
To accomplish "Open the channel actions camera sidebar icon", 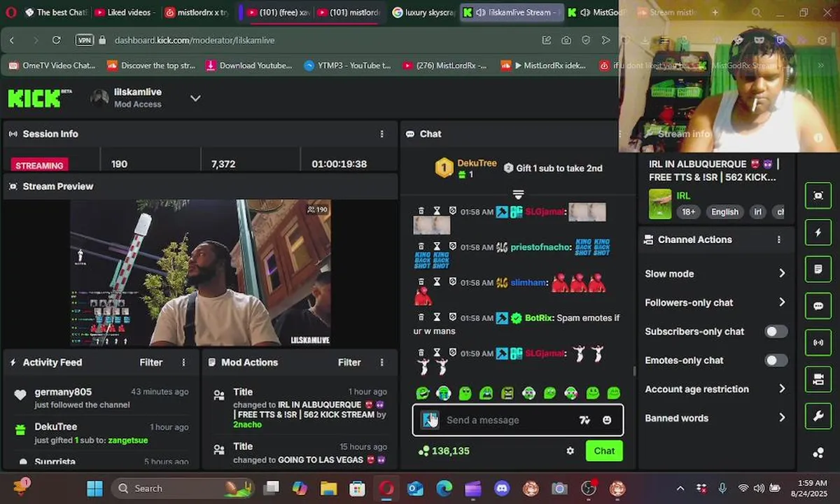I will pos(818,379).
